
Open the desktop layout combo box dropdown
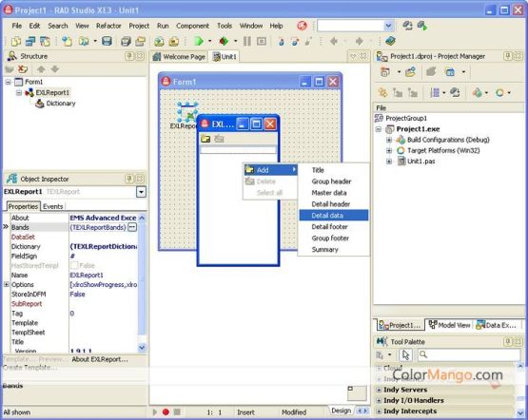(x=388, y=26)
